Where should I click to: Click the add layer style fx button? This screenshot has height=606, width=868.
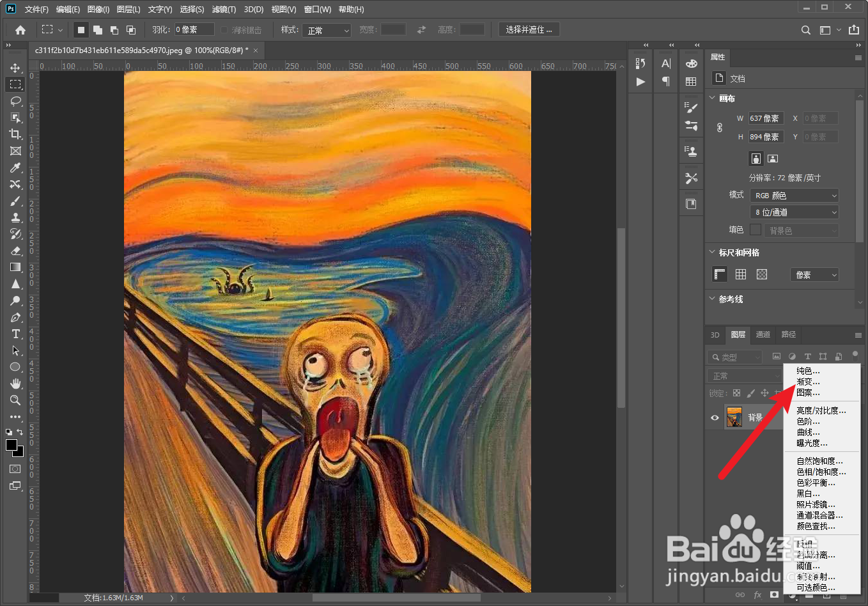click(757, 594)
